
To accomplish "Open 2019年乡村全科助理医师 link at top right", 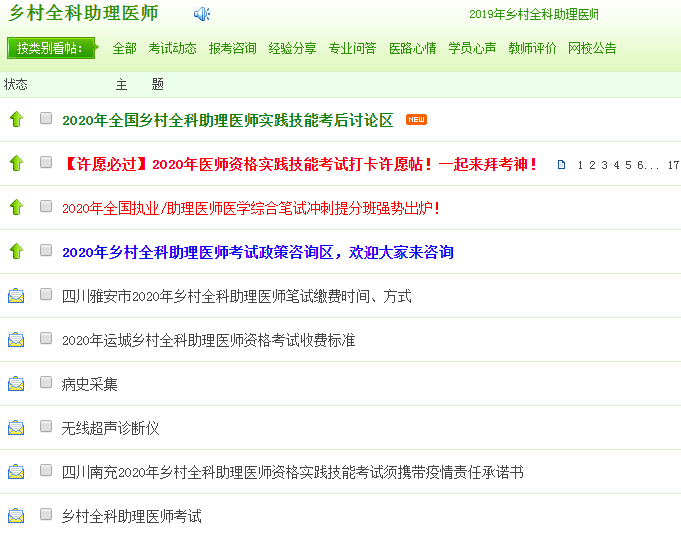I will click(x=533, y=14).
